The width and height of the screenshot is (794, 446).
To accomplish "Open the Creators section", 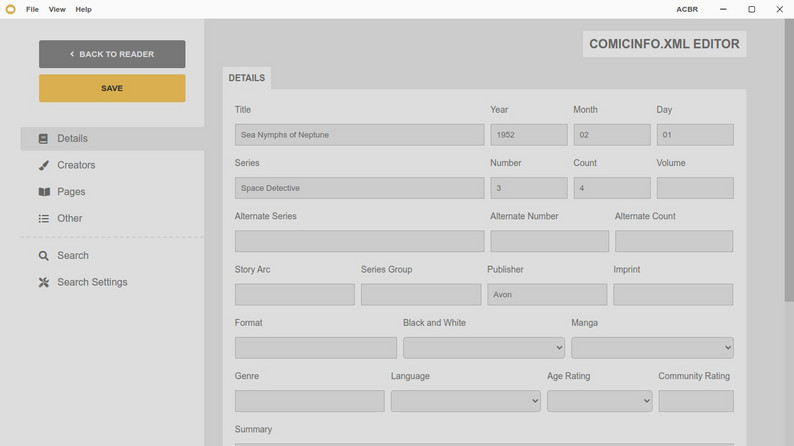I will pos(112,165).
